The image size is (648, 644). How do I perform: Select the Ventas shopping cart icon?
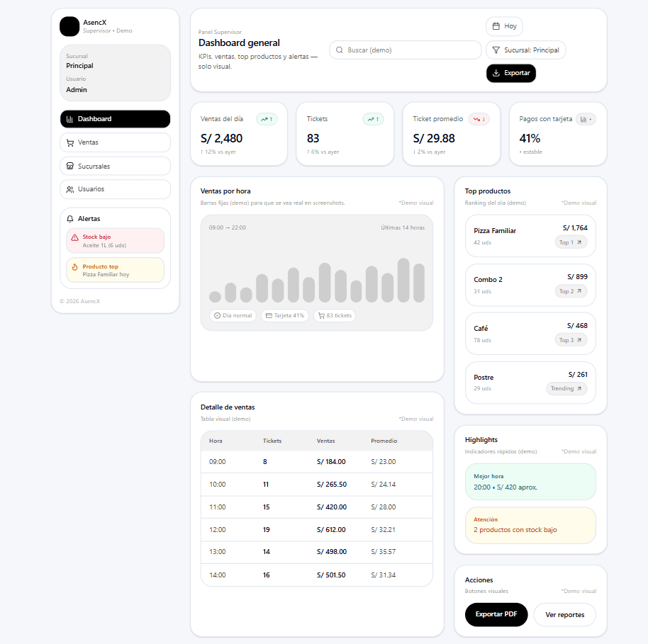click(69, 142)
